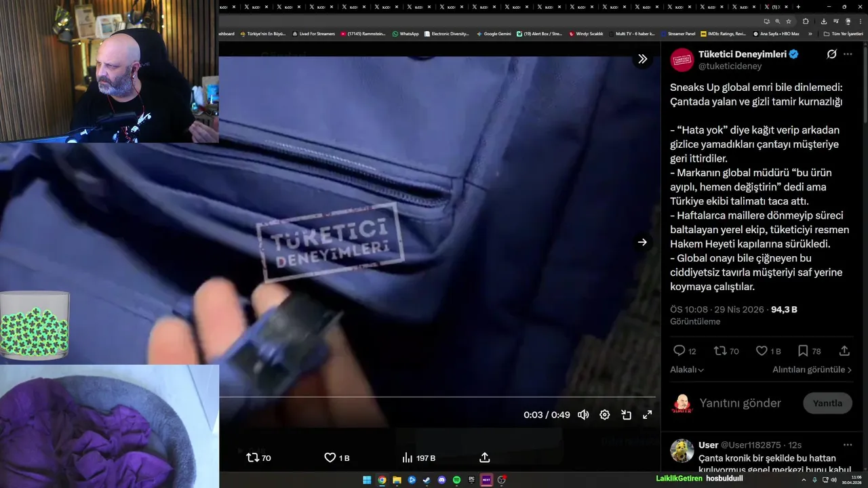Open Livad For Streamers bookmark
This screenshot has height=488, width=868.
click(x=313, y=33)
